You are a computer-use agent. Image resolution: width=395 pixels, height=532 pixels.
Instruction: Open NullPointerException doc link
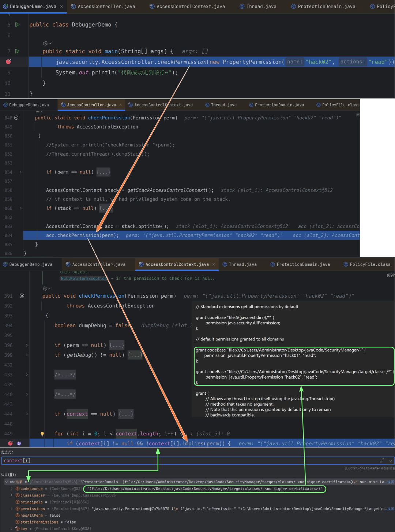coord(84,279)
